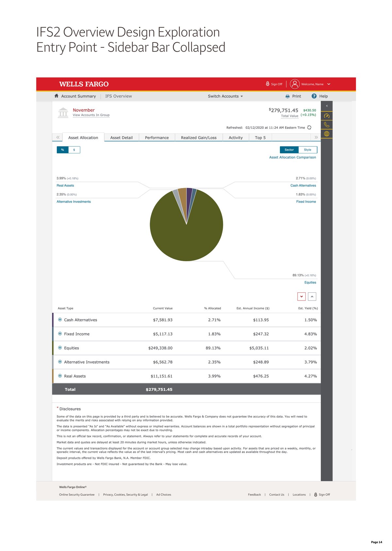392x551 pixels.
Task: Click the Equities chart label
Action: pyautogui.click(x=310, y=282)
